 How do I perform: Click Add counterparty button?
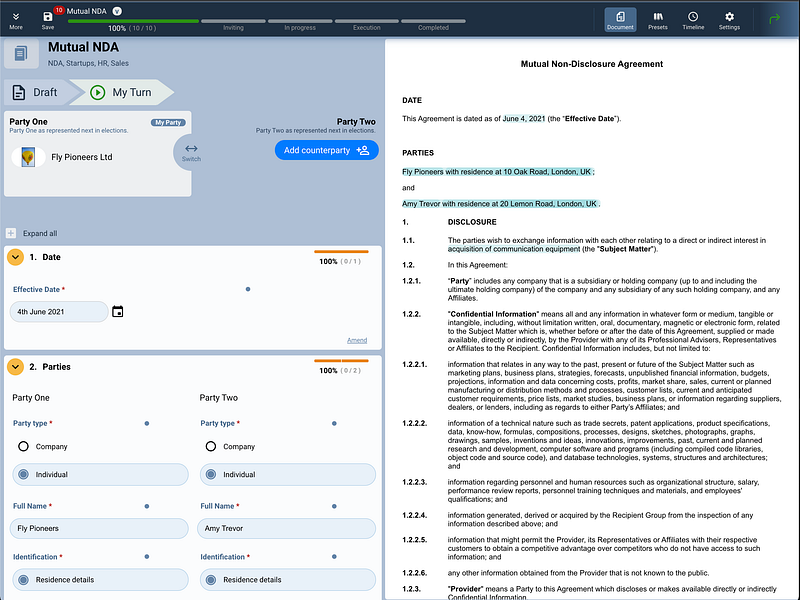tap(327, 150)
